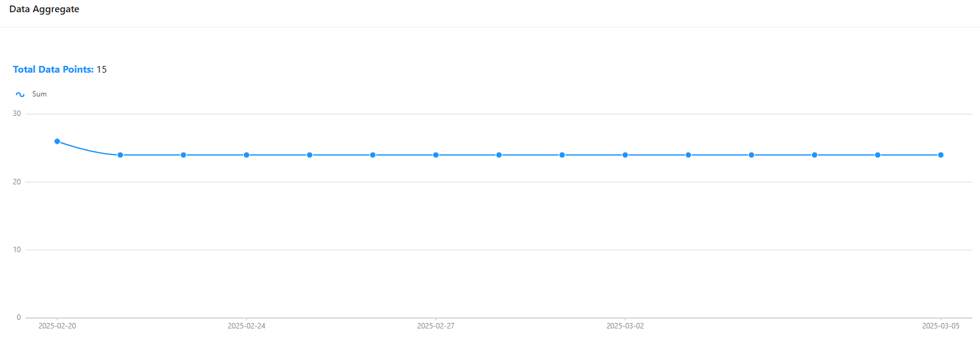
Task: Select the data point at 2025-02-20
Action: coord(57,142)
